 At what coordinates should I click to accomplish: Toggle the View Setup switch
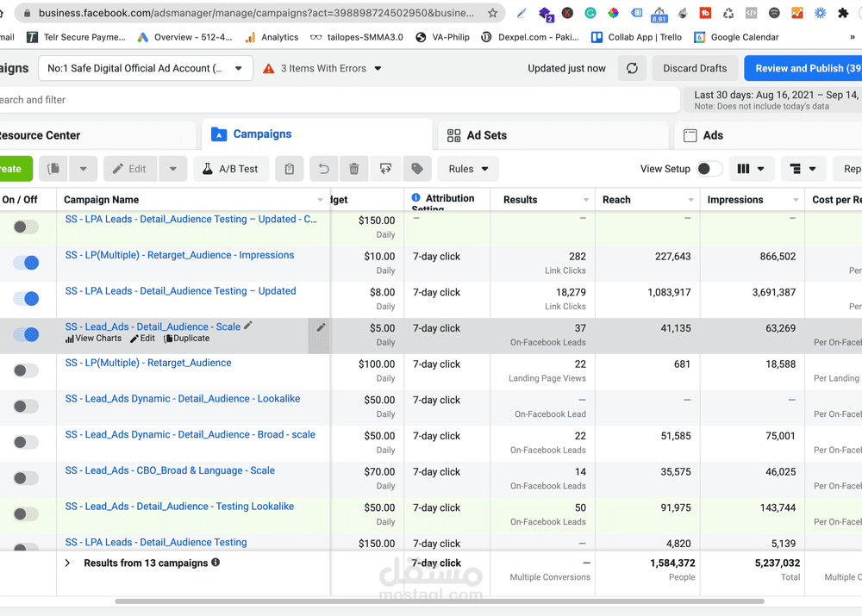709,169
